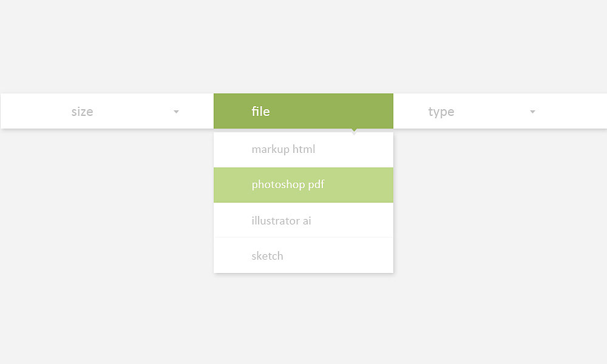Click the pointer triangle under the file header
The height and width of the screenshot is (364, 607).
click(353, 131)
